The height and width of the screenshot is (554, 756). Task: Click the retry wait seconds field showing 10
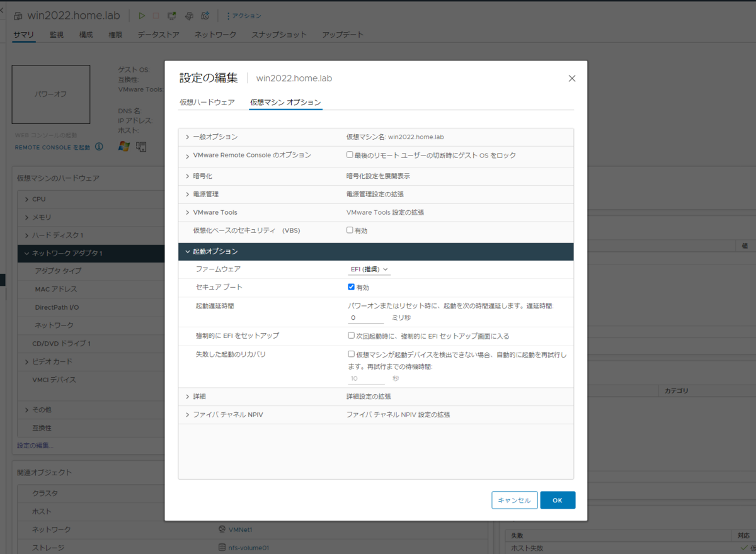(366, 379)
